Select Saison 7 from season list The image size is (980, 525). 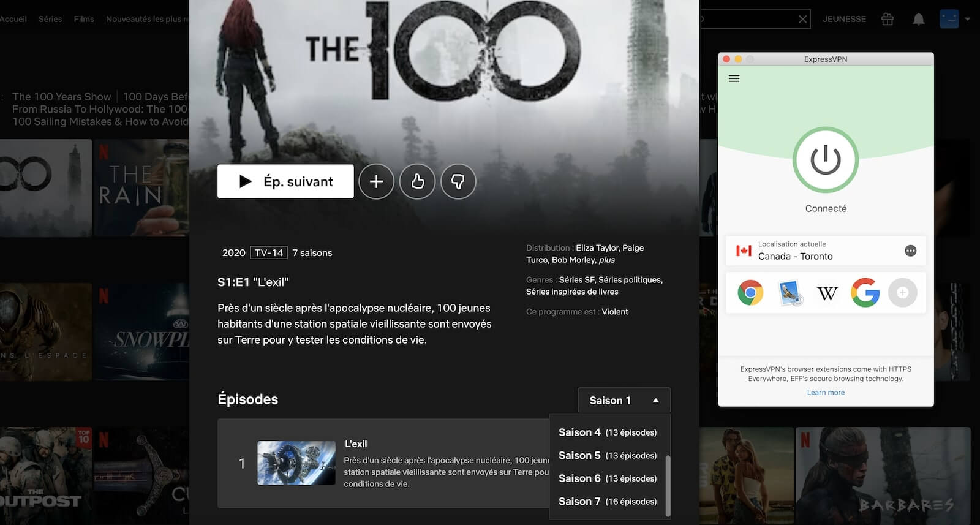click(x=608, y=502)
